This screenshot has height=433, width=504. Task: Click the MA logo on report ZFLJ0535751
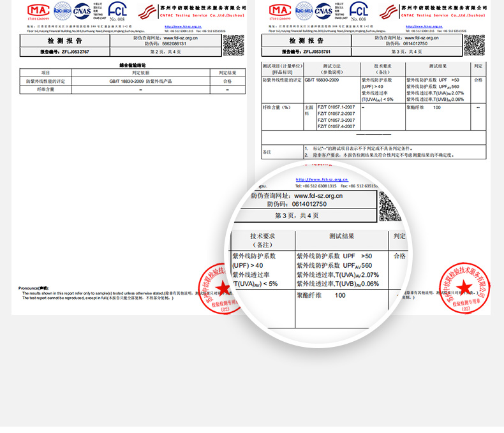(x=280, y=11)
